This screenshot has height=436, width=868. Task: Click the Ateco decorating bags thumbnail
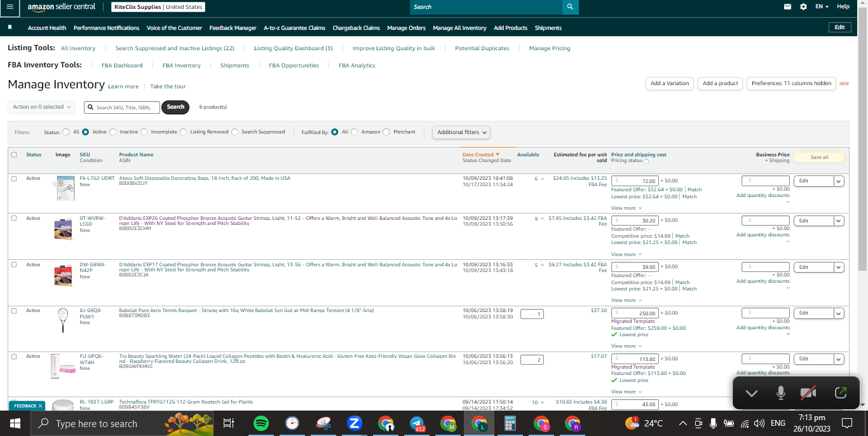click(65, 188)
